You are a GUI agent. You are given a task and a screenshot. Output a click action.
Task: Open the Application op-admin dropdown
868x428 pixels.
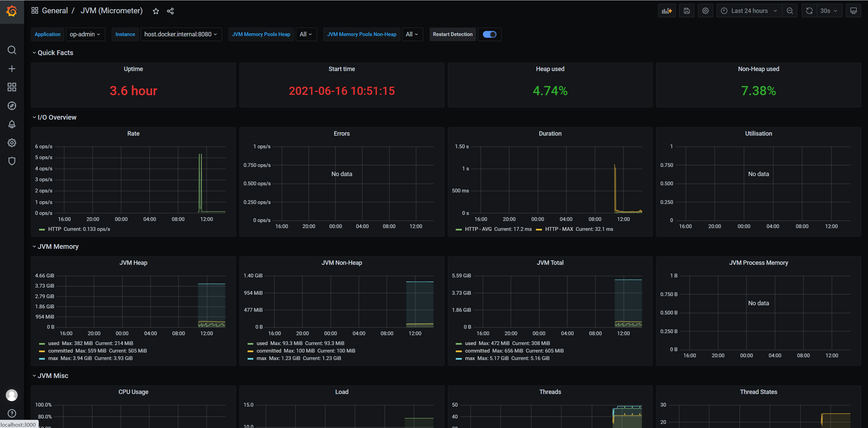click(85, 34)
